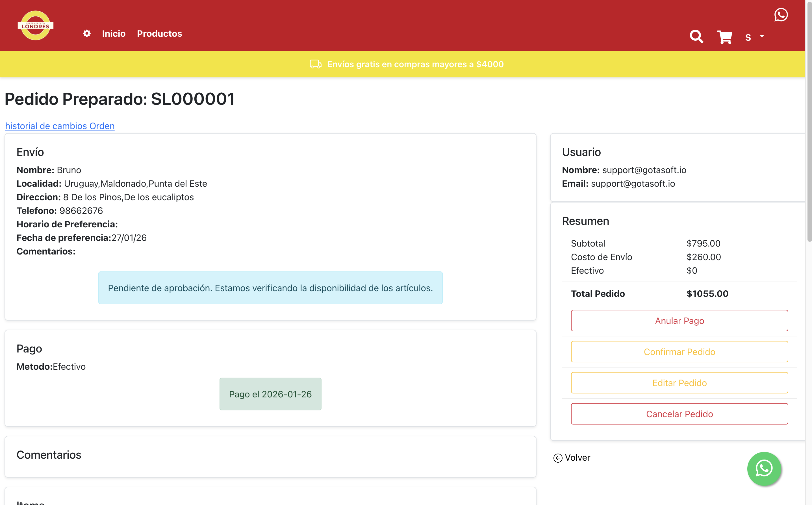Image resolution: width=812 pixels, height=505 pixels.
Task: Click the delivery truck icon in banner
Action: pos(315,64)
